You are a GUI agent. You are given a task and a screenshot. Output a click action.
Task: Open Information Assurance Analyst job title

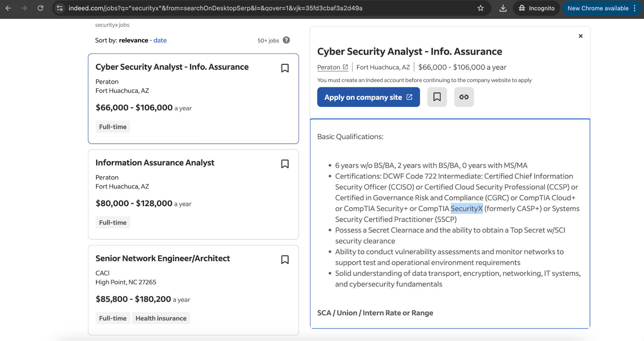(x=155, y=163)
